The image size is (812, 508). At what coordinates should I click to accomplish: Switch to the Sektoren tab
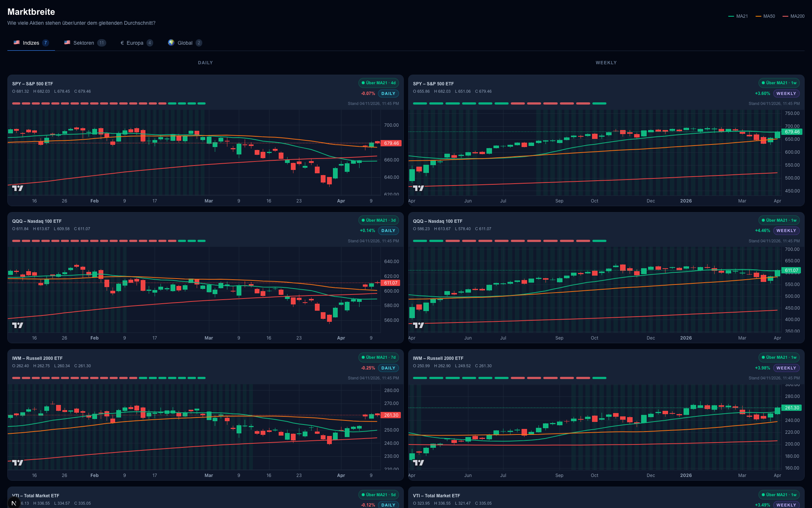click(x=85, y=43)
